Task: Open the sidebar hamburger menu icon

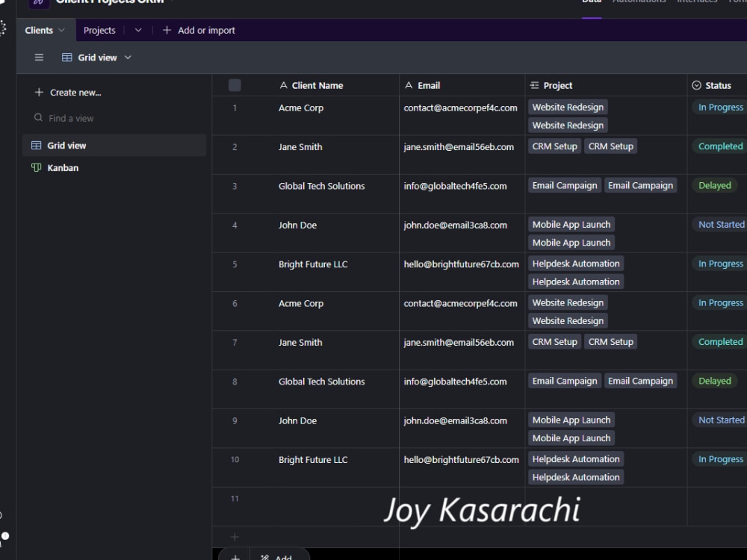Action: [x=39, y=57]
